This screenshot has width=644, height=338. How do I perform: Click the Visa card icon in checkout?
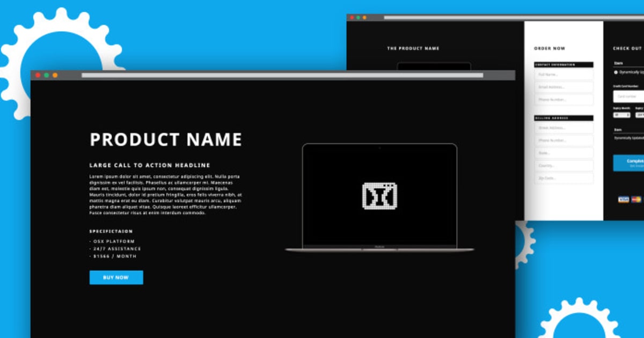pos(623,200)
